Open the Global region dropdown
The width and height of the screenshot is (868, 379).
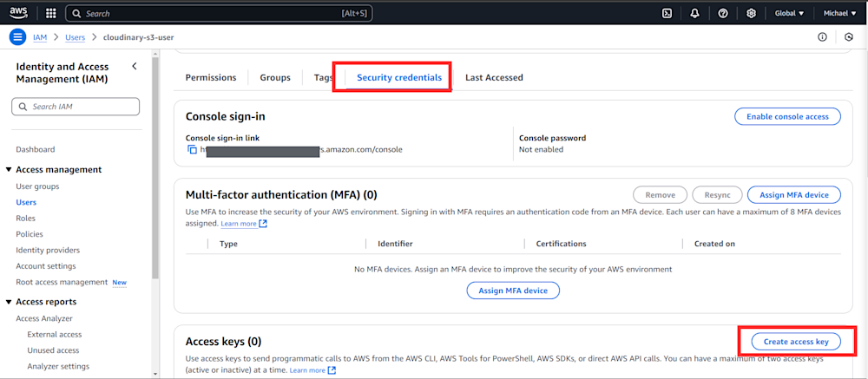tap(789, 13)
